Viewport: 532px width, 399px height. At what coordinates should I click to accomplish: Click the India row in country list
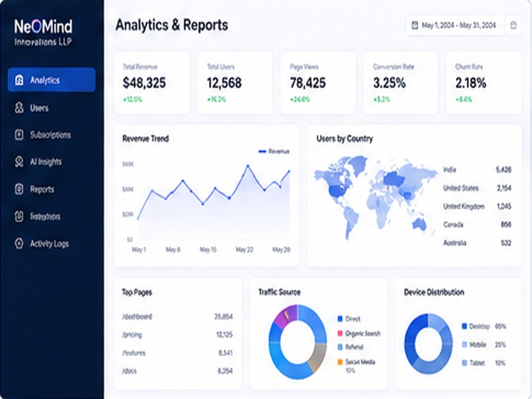477,170
